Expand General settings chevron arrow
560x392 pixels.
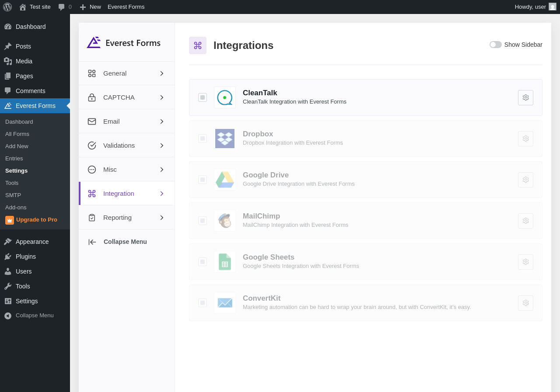(x=162, y=73)
